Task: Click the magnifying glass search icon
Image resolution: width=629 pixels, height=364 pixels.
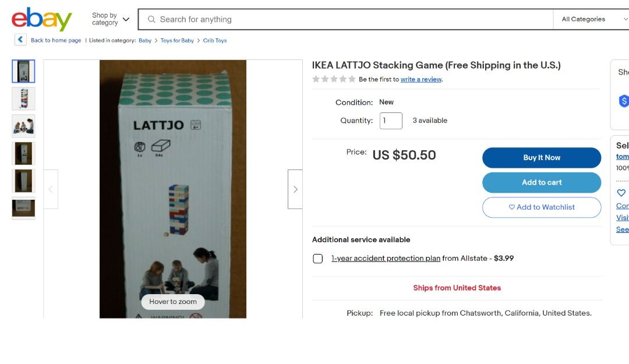Action: (151, 19)
